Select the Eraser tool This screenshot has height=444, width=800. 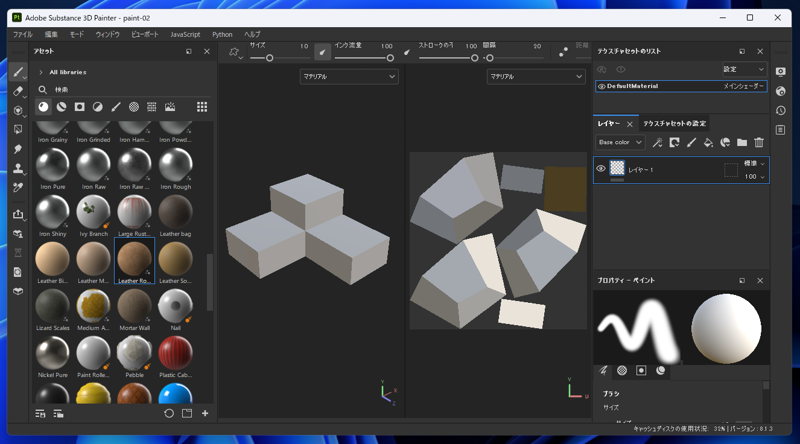click(x=18, y=91)
